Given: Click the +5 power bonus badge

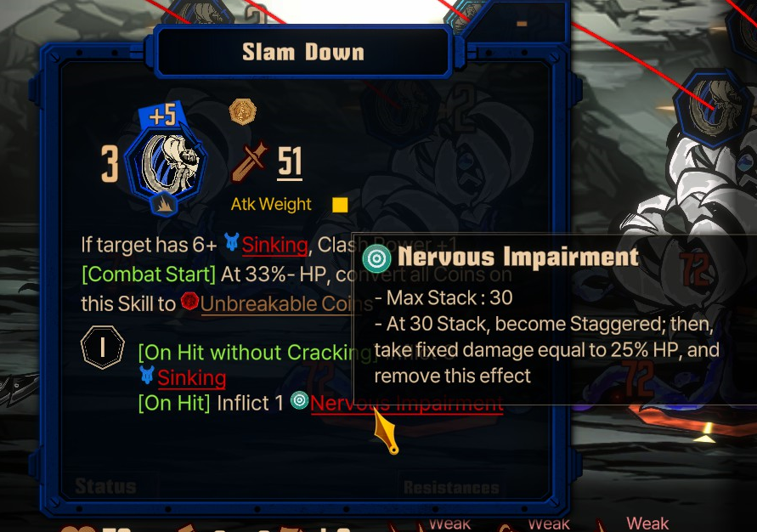Looking at the screenshot, I should [162, 116].
